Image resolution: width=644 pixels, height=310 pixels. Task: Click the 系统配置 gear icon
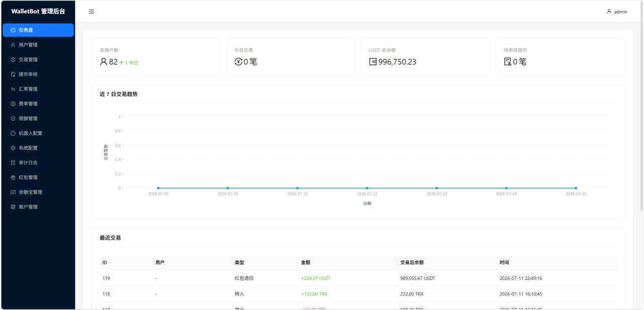click(13, 148)
